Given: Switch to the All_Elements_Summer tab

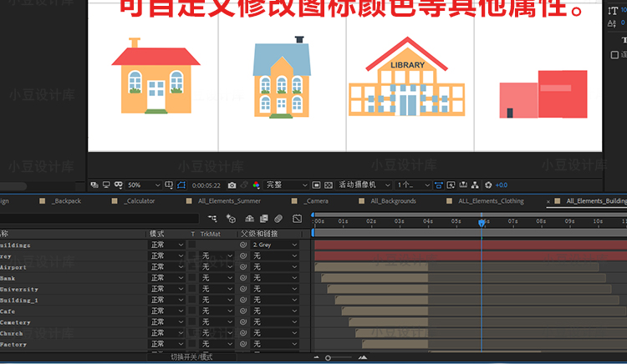Looking at the screenshot, I should [x=229, y=200].
